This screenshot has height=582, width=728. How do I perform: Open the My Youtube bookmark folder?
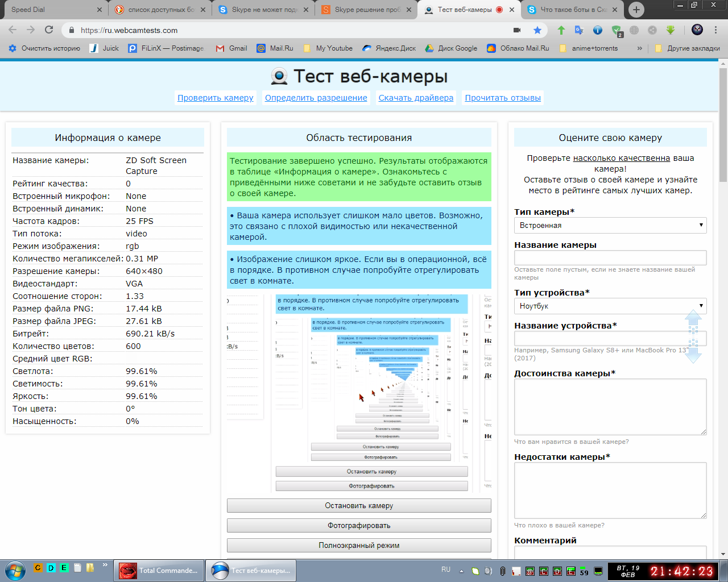[328, 48]
